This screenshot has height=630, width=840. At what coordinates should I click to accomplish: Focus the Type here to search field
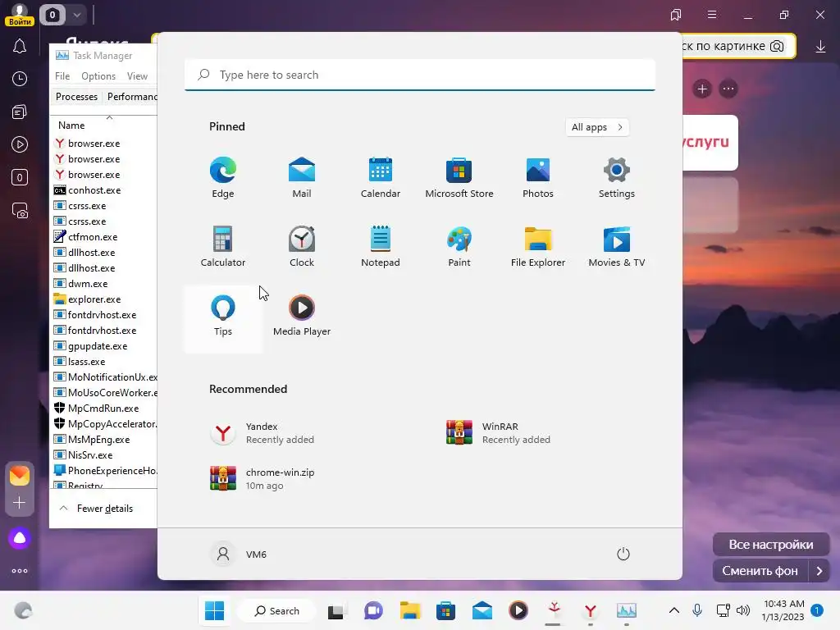420,75
